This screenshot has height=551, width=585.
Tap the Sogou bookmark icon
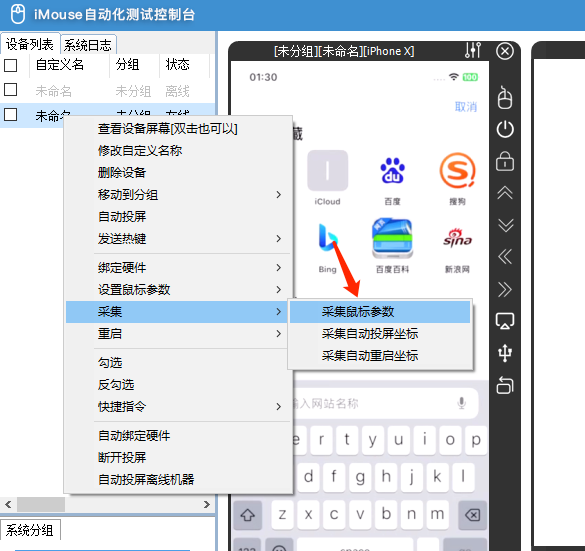point(457,170)
